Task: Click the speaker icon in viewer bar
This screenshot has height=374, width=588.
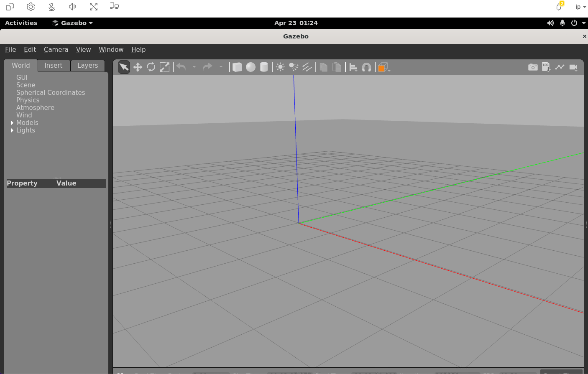Action: (x=72, y=7)
